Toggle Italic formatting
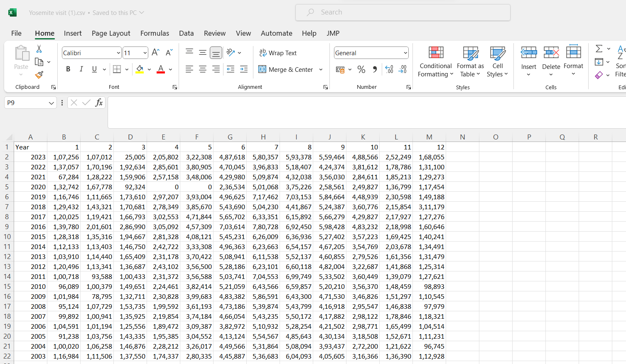 pyautogui.click(x=81, y=69)
